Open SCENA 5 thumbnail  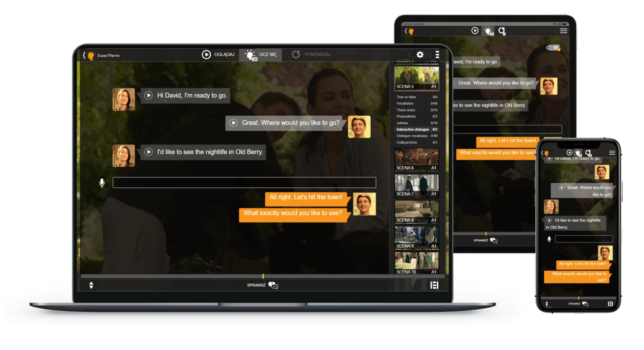[x=417, y=78]
